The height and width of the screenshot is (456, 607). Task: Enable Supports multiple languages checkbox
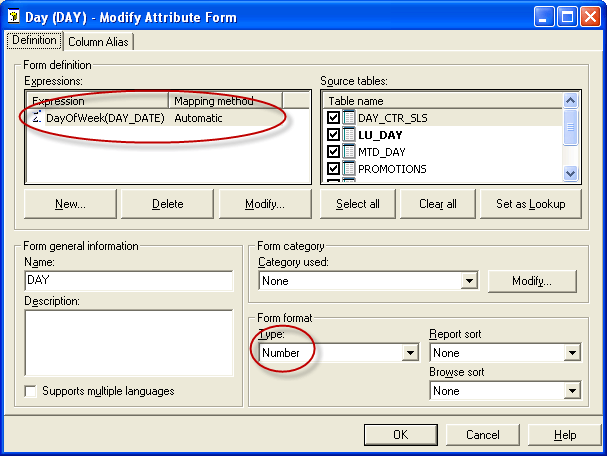coord(32,391)
